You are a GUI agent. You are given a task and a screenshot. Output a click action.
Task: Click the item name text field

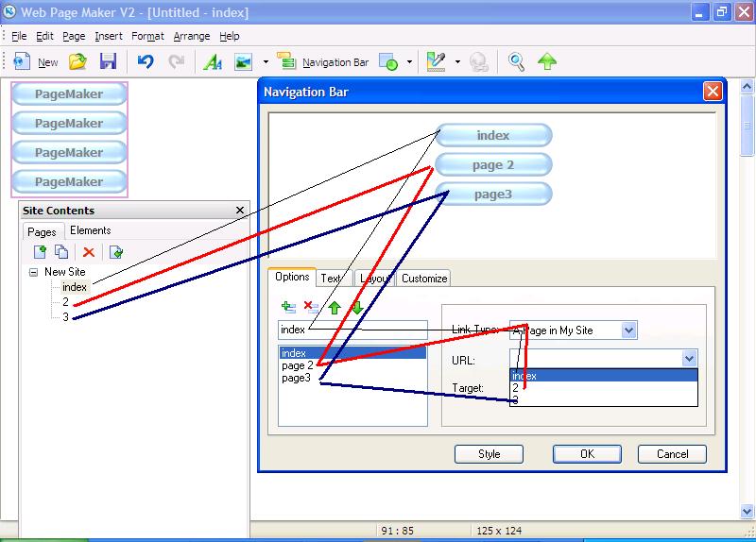[352, 330]
